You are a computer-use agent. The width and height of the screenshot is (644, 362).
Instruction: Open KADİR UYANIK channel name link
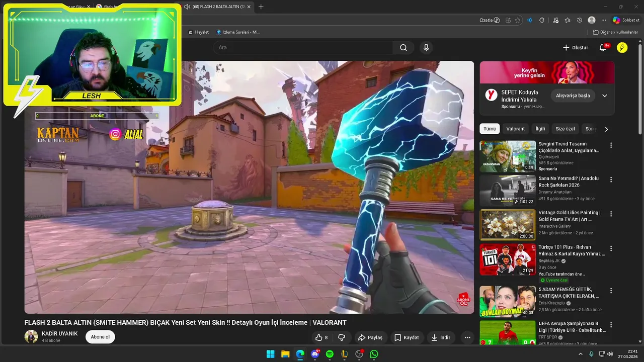(59, 333)
